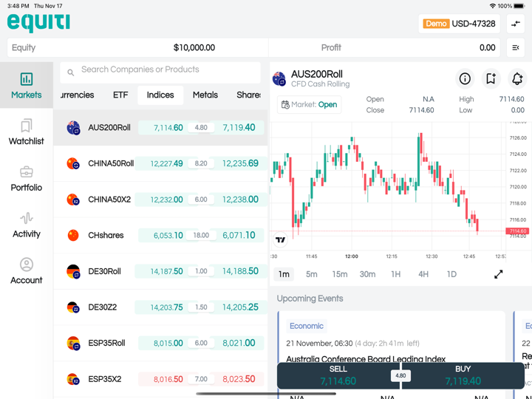This screenshot has width=532, height=399.
Task: Click the Search Companies or Products field
Action: [x=161, y=70]
